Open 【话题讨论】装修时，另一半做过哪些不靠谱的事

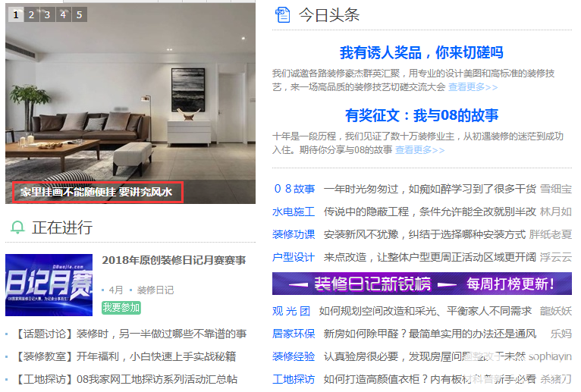click(130, 334)
